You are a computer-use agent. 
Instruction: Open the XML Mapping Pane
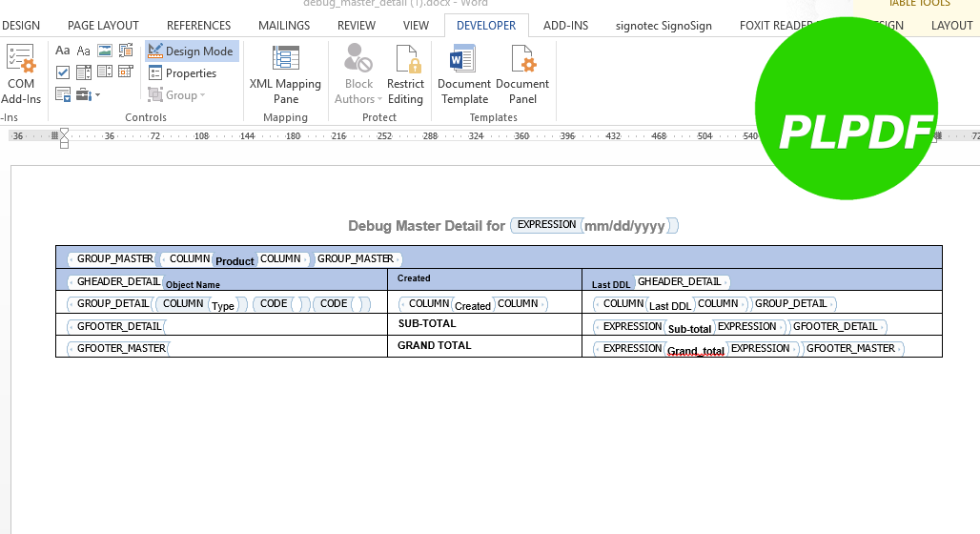point(286,73)
